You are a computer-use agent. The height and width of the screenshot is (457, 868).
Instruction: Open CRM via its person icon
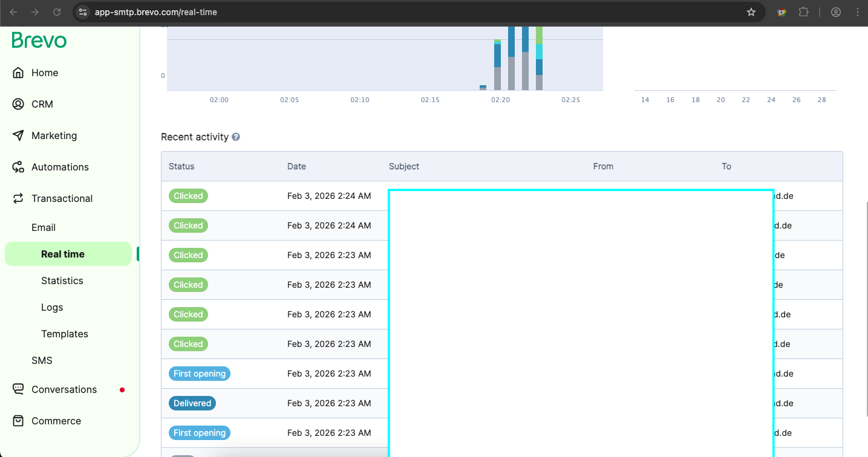tap(18, 104)
